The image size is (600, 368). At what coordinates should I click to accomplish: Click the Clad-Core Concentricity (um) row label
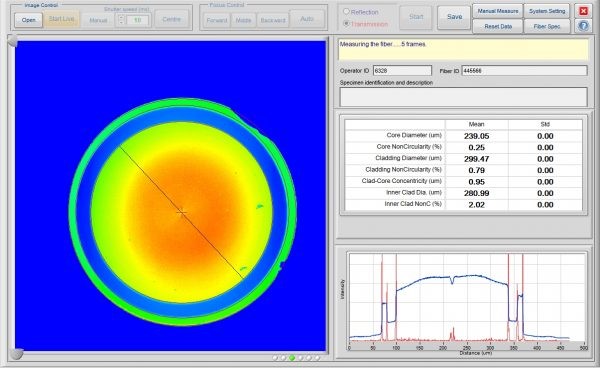click(401, 181)
